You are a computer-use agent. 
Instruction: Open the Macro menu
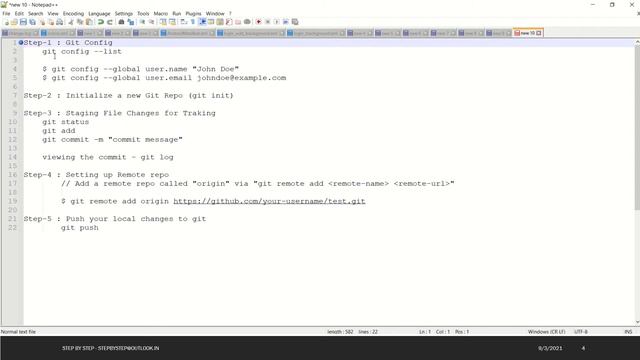point(160,13)
